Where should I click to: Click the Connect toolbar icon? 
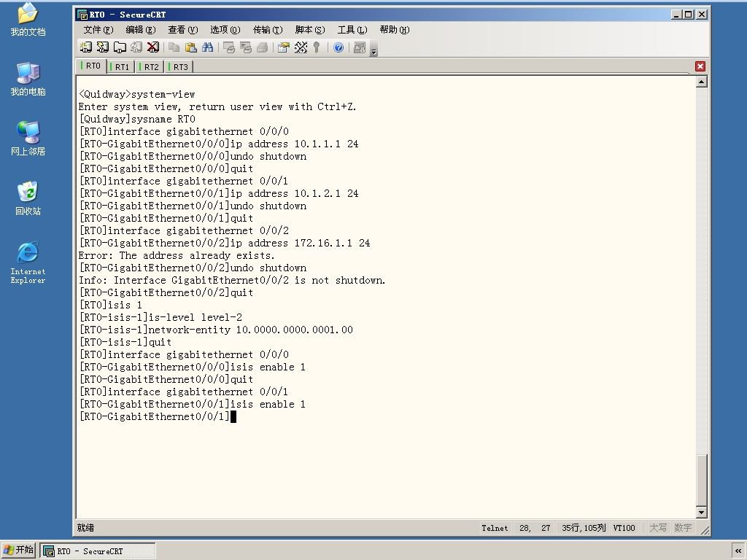(x=86, y=47)
